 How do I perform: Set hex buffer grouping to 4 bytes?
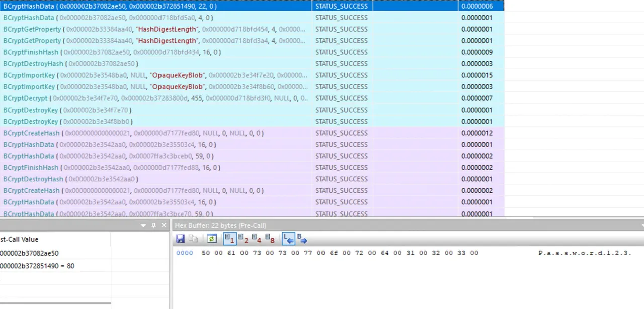257,238
